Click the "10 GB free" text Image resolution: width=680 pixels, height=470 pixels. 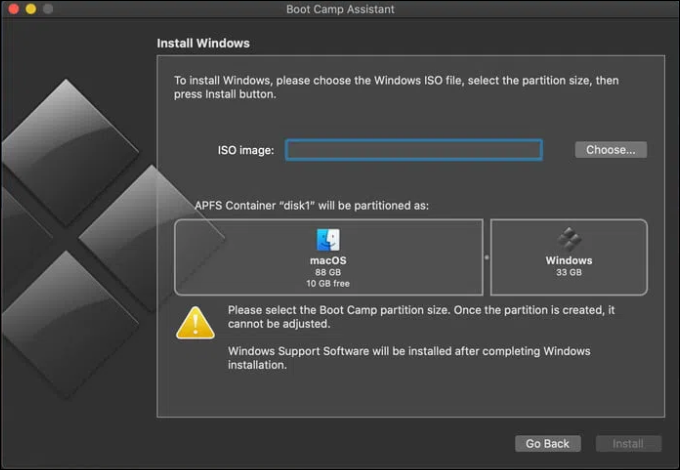[x=328, y=284]
